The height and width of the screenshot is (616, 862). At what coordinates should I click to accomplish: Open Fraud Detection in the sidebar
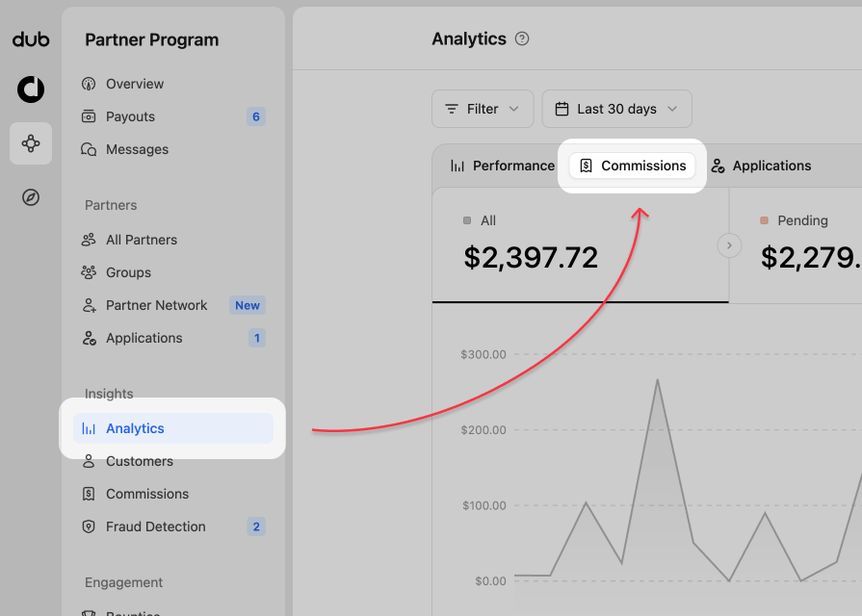[173, 526]
